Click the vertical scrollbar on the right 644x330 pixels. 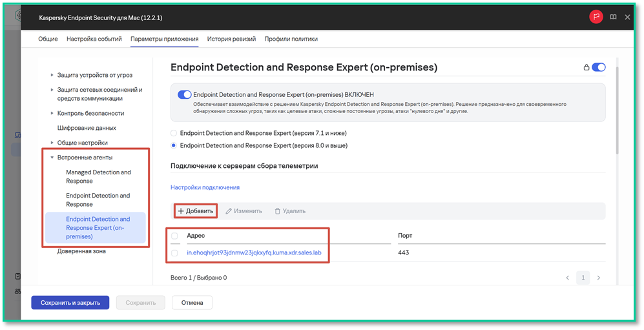click(617, 111)
